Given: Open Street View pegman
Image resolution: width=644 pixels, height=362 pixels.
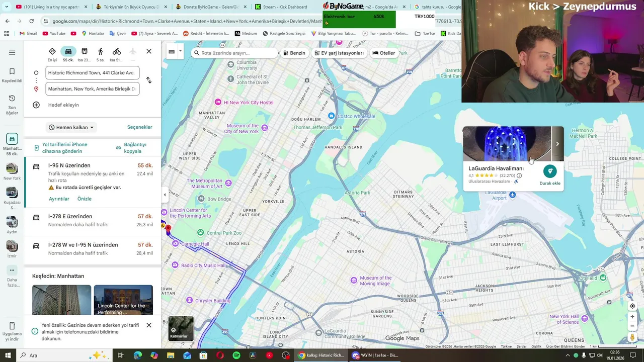Looking at the screenshot, I should (632, 337).
